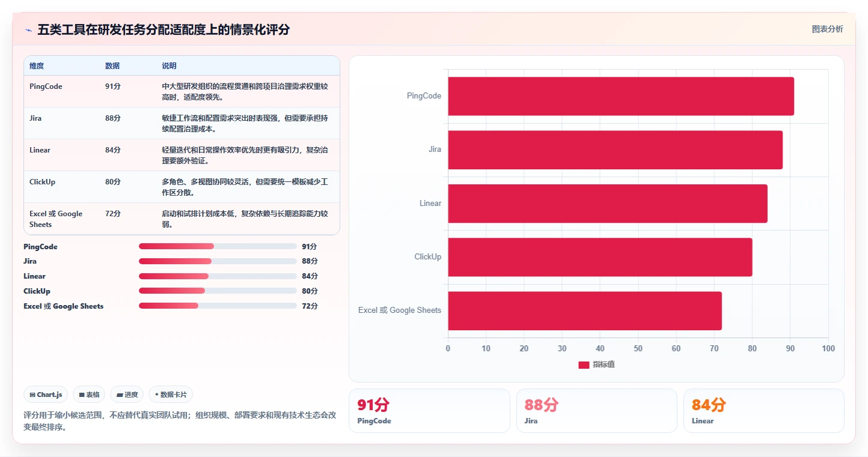Click the 72分 value beside the progress bar
This screenshot has height=457, width=868.
click(x=310, y=306)
